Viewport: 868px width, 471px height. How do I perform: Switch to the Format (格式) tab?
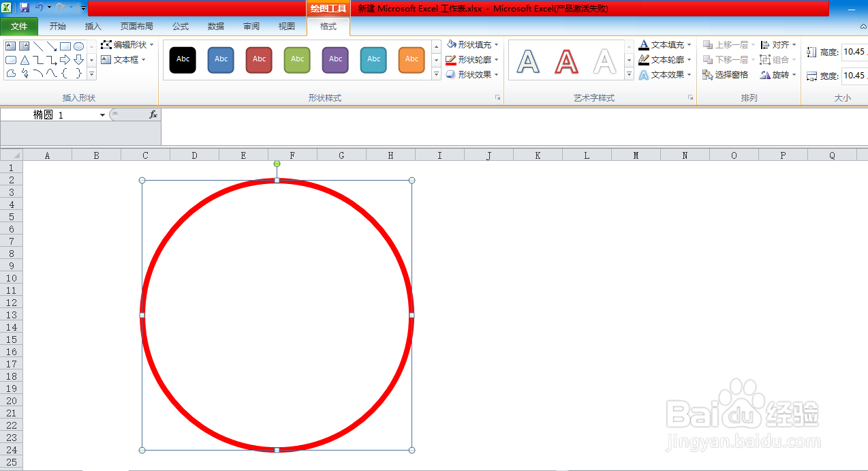point(328,27)
